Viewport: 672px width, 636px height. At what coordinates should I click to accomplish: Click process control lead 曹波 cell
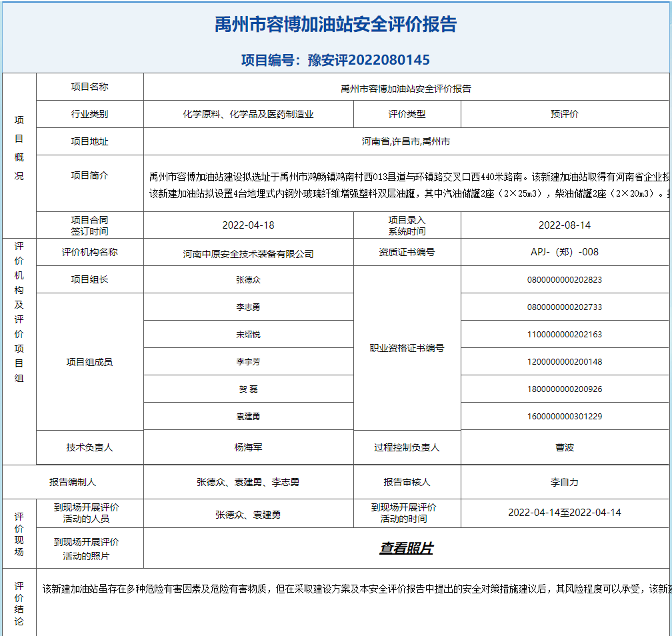(x=565, y=447)
